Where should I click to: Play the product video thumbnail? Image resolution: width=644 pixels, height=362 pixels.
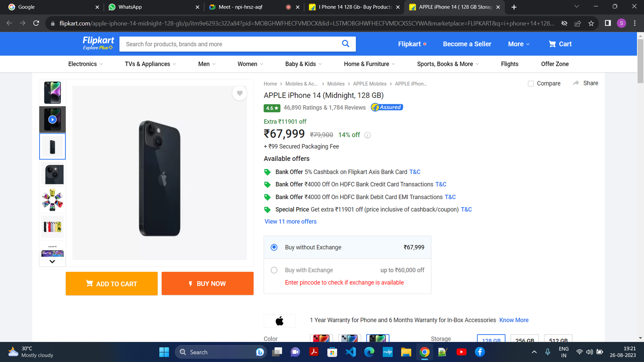click(52, 119)
